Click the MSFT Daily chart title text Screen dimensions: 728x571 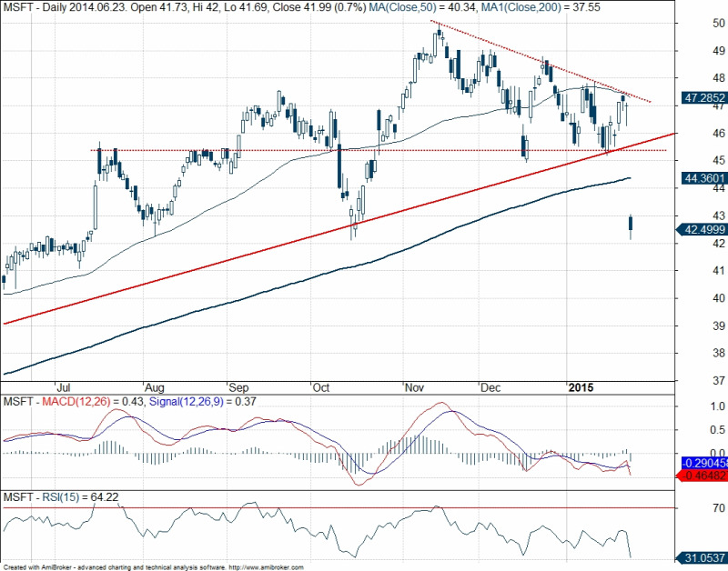[185, 7]
